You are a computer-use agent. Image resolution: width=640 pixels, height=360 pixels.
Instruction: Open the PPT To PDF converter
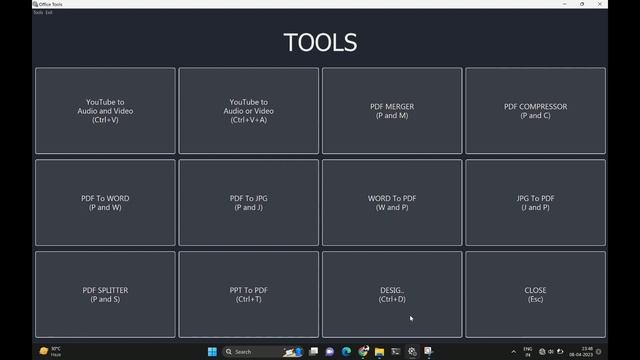coord(249,294)
